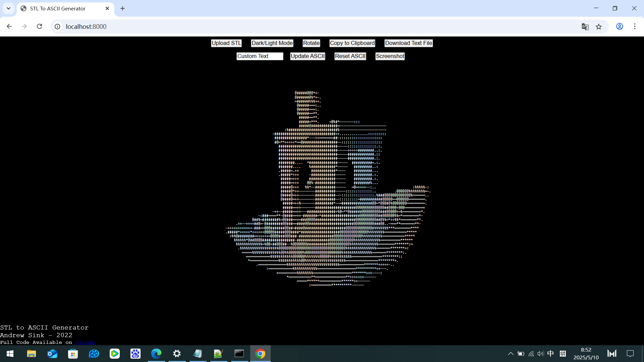Expand the tab search dropdown arrow
The width and height of the screenshot is (644, 362).
click(8, 8)
